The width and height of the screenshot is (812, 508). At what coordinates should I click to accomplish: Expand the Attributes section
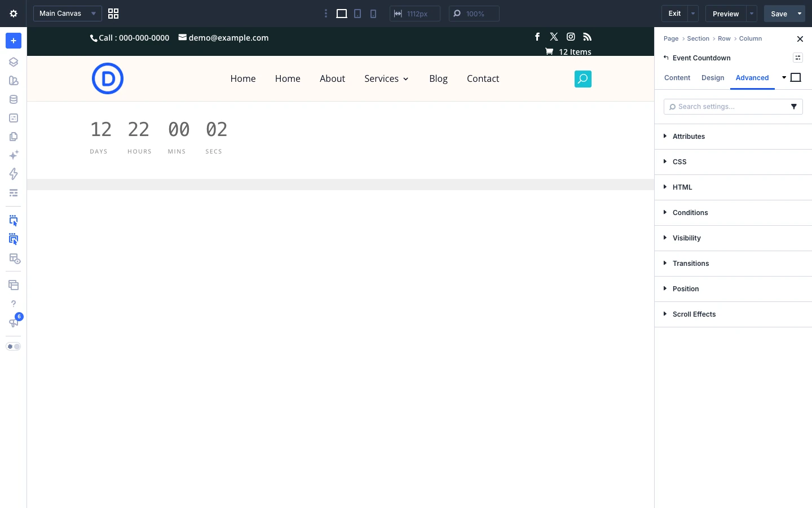(733, 137)
